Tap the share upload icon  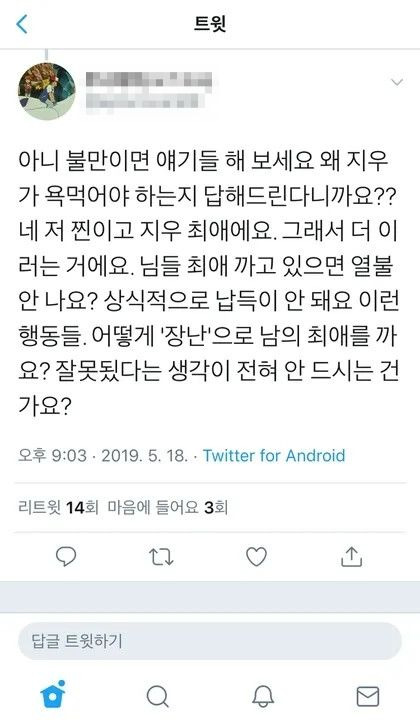351,556
